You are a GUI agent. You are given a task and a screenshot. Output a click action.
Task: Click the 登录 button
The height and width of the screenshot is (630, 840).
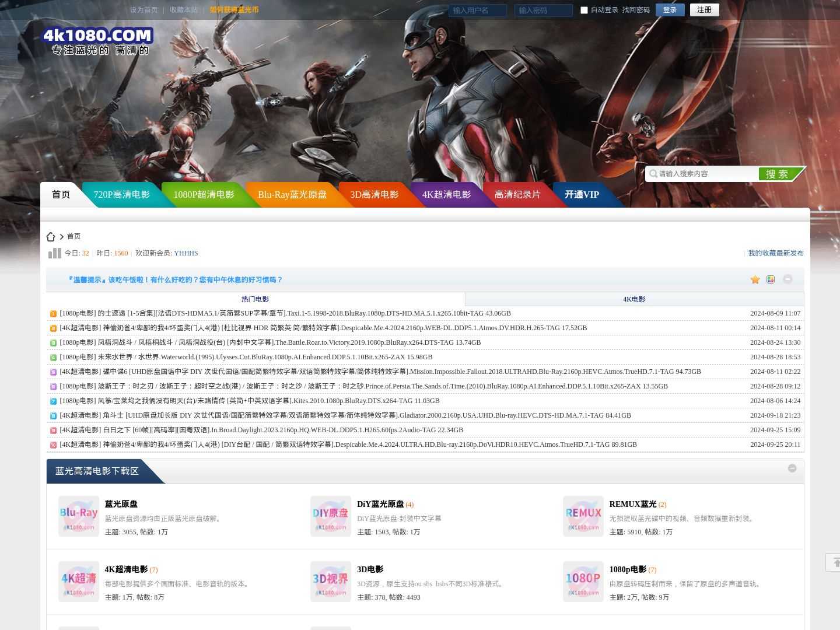(x=670, y=10)
